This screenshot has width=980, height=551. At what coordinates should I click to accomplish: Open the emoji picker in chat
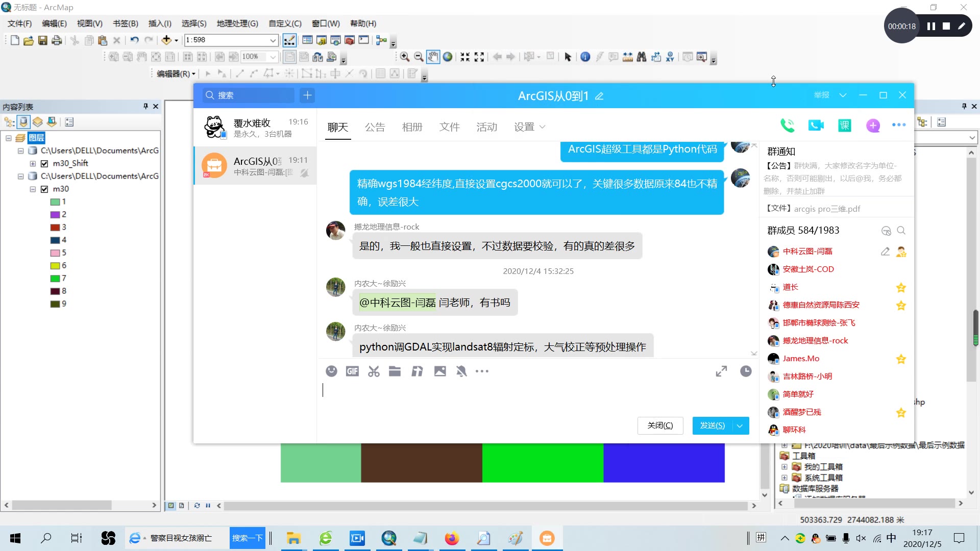(x=331, y=371)
